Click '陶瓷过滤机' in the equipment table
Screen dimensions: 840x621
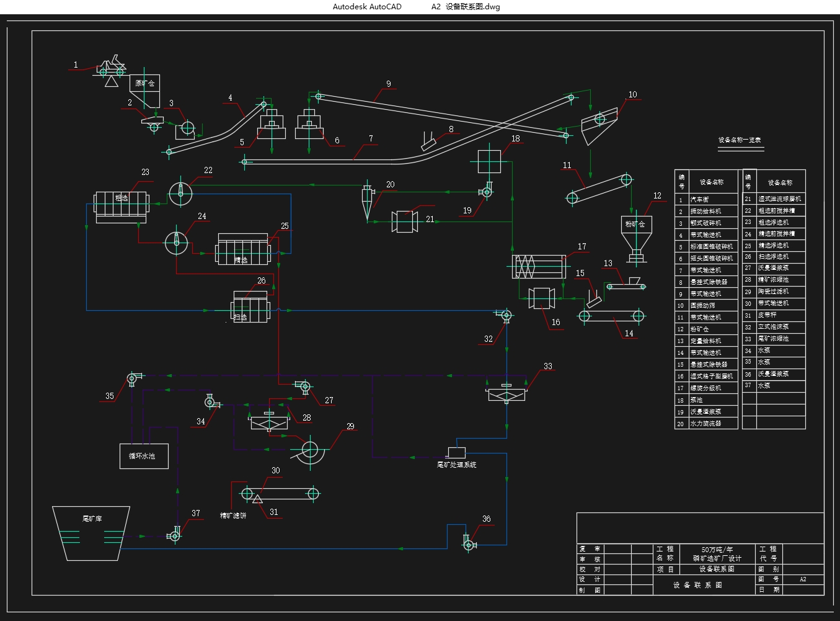[774, 292]
